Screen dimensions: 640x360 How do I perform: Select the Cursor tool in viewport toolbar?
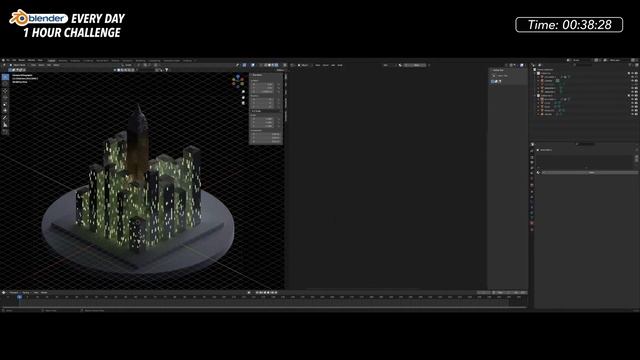(5, 84)
